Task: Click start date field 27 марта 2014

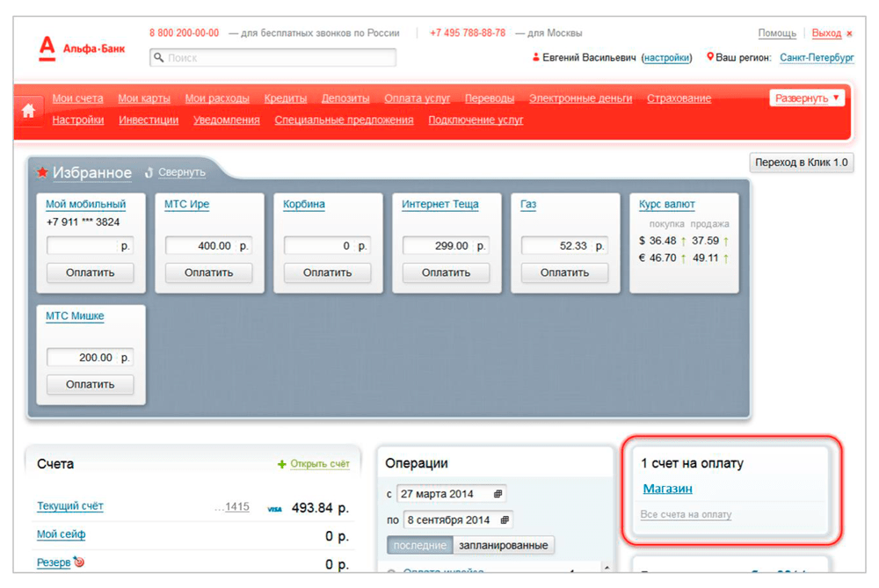Action: [451, 494]
